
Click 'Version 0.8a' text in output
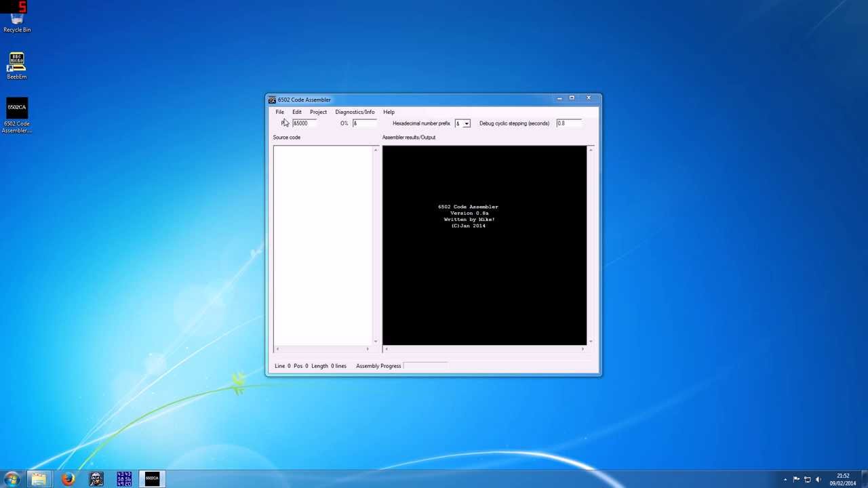tap(469, 213)
